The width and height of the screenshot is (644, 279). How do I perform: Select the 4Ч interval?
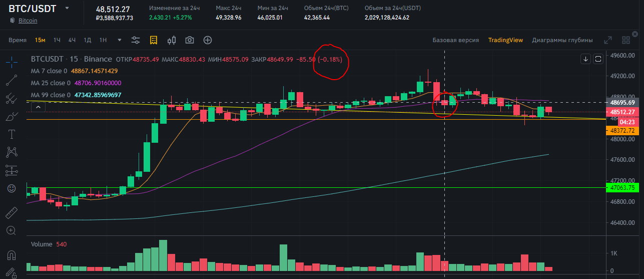[x=72, y=40]
